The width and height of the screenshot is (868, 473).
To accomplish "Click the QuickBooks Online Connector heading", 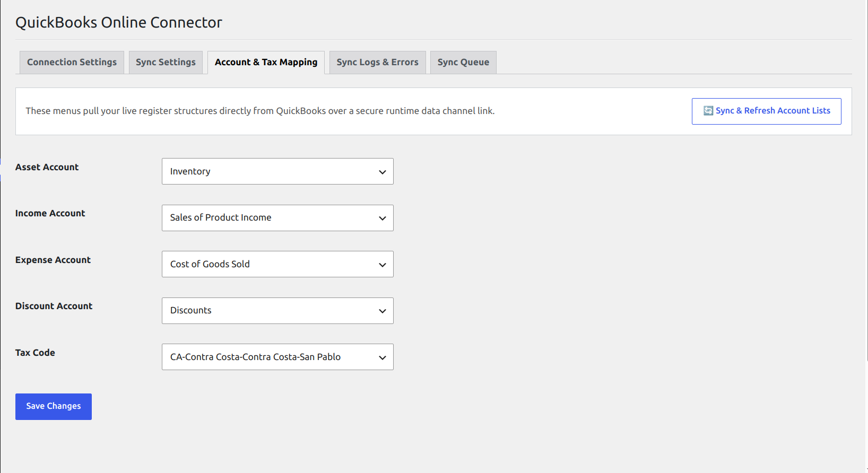I will pos(119,22).
